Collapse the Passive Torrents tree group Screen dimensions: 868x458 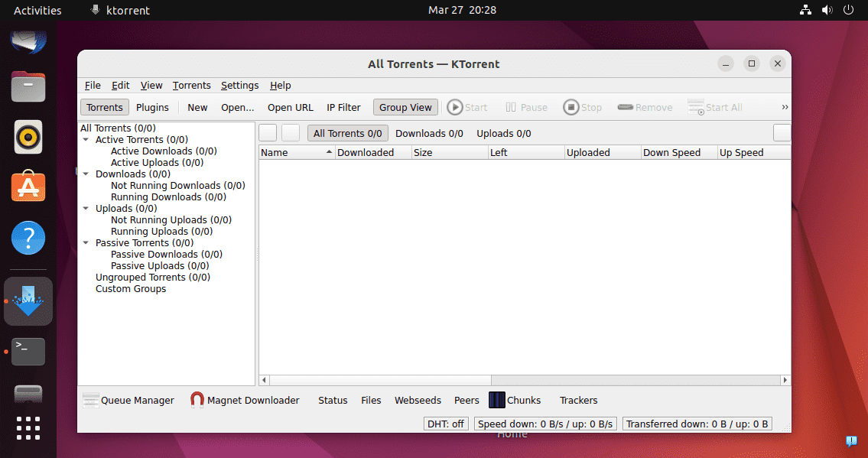click(86, 242)
